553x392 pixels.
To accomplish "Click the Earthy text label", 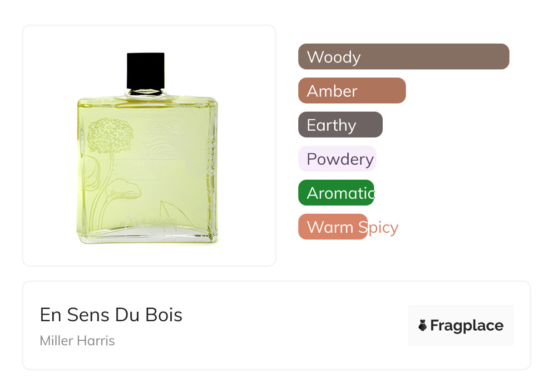I will (x=331, y=126).
